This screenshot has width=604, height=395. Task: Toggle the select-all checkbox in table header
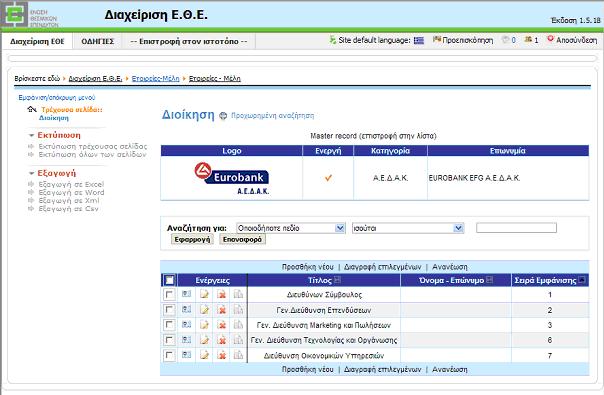click(169, 280)
